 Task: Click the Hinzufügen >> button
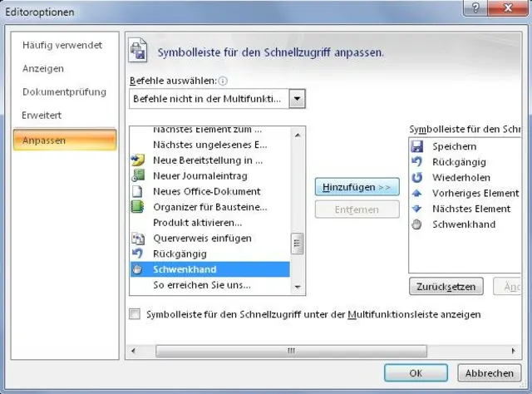click(357, 187)
